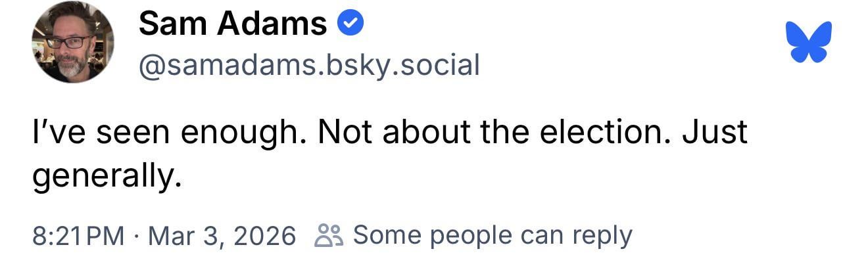Open the Sam Adams display name

click(233, 25)
